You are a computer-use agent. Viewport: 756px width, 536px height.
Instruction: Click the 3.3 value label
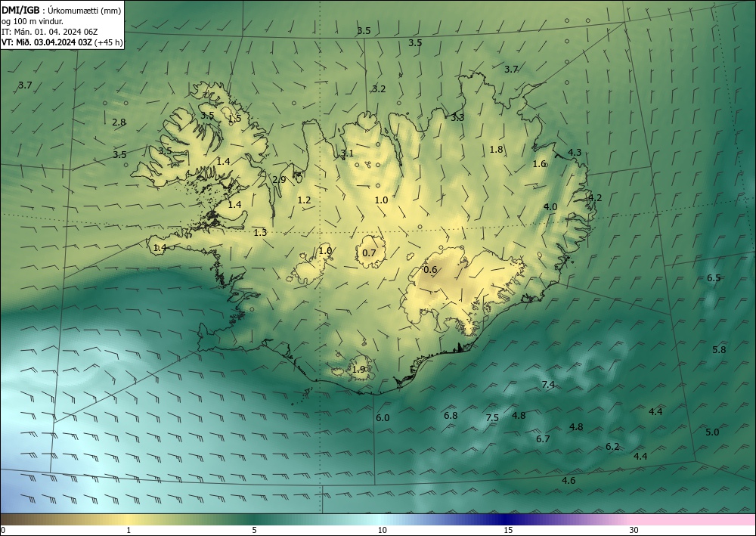pos(457,117)
